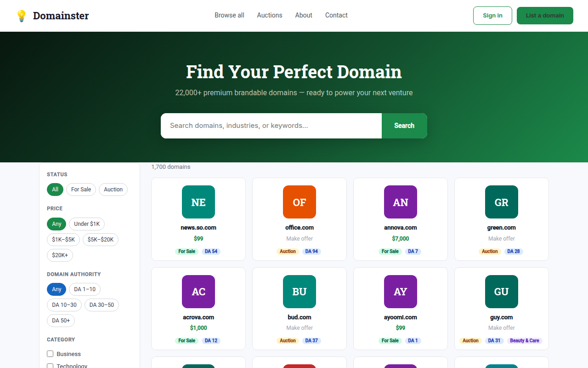Filter status by Auction
This screenshot has height=368, width=588.
click(113, 190)
